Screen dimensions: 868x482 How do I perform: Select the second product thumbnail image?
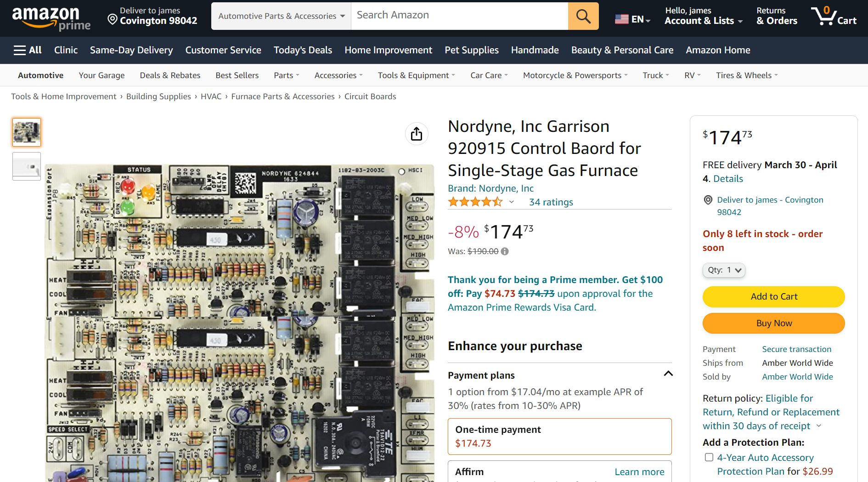click(x=27, y=166)
